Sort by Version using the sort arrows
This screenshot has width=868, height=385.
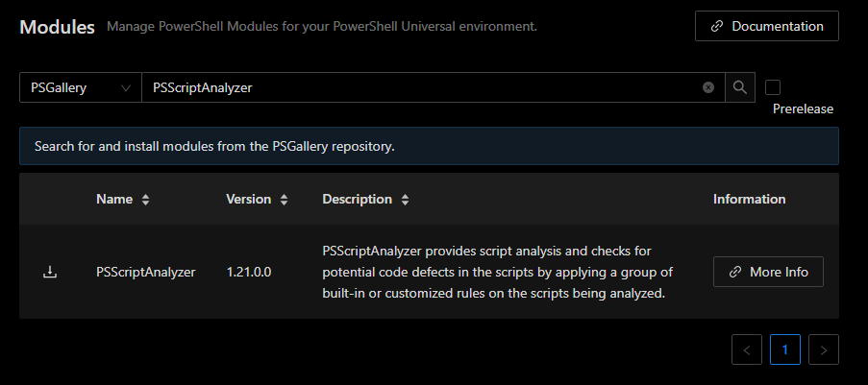click(x=284, y=200)
